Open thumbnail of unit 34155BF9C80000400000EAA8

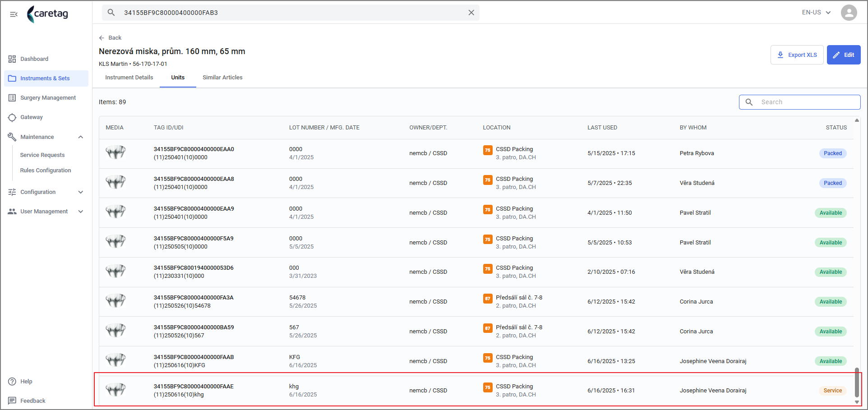click(115, 182)
